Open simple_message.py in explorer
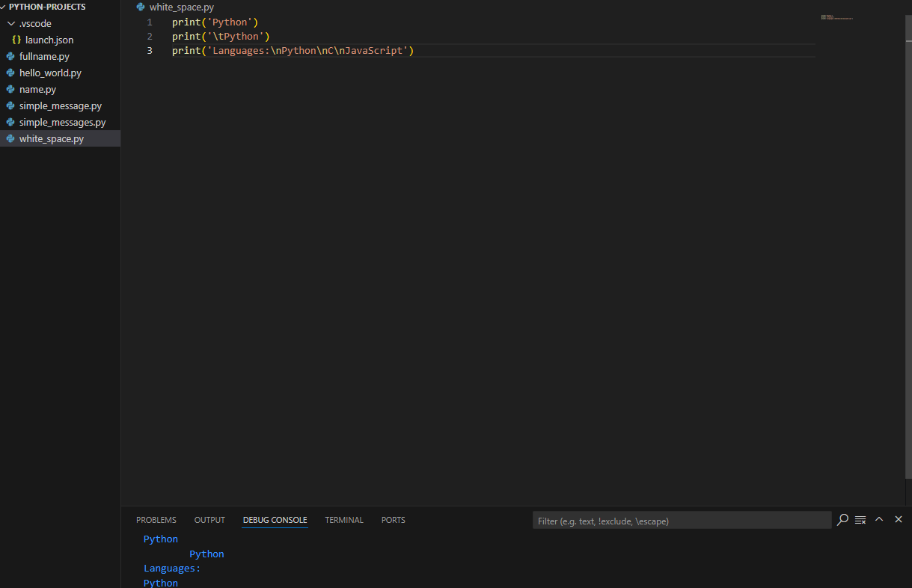Screen dimensions: 912x588 click(x=61, y=105)
